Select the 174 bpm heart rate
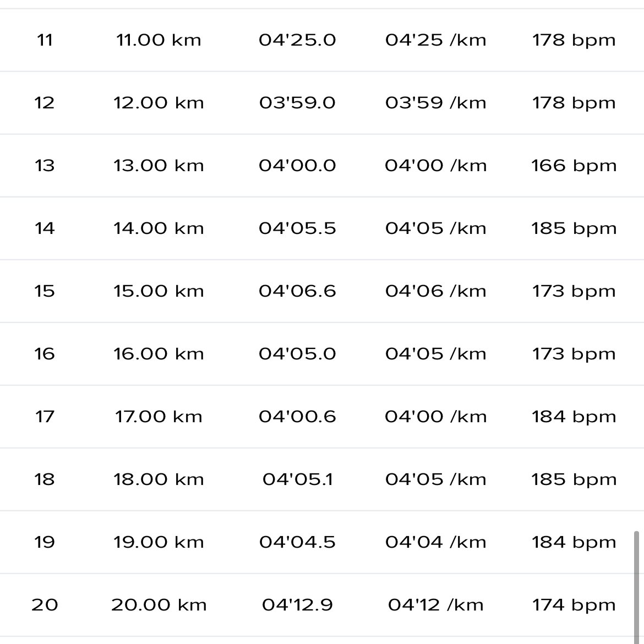This screenshot has height=644, width=644. point(574,605)
